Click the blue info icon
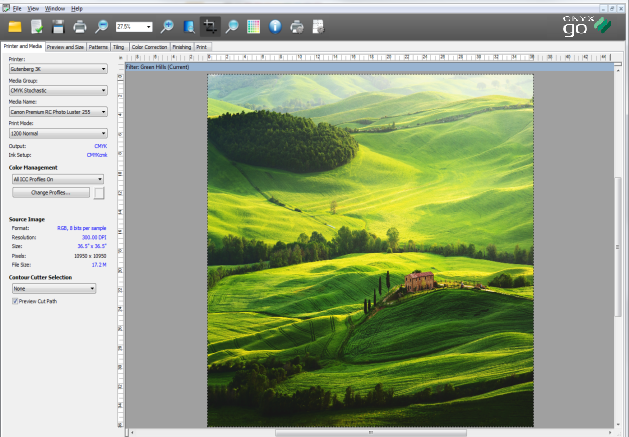629x437 pixels. (x=274, y=26)
